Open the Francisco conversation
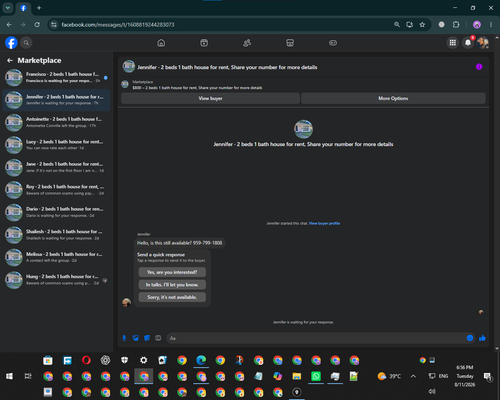The width and height of the screenshot is (500, 400). (56, 77)
